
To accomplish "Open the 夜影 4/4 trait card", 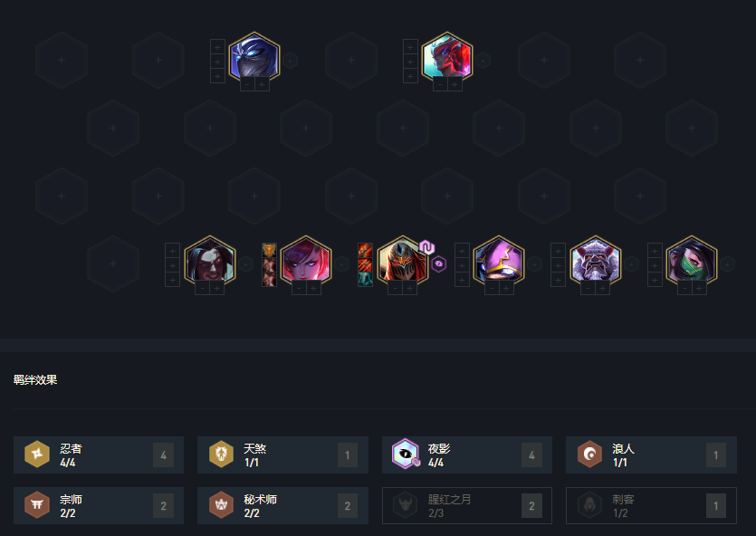I will (x=466, y=455).
